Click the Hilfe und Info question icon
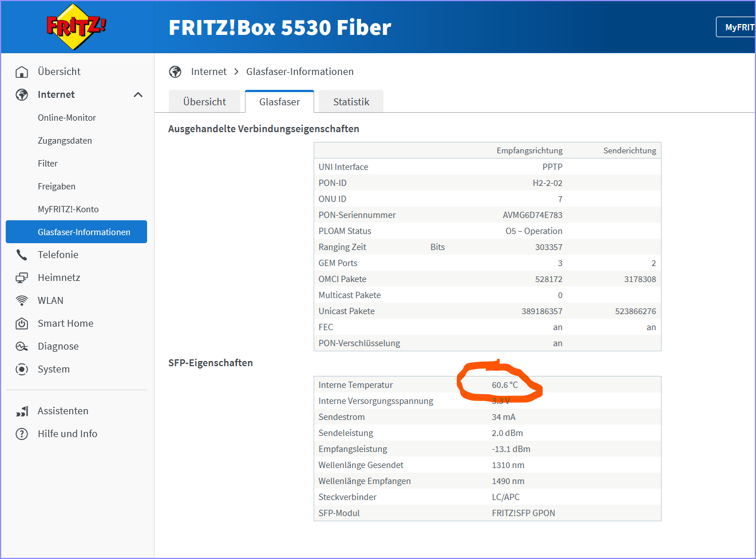Image resolution: width=756 pixels, height=559 pixels. click(22, 434)
